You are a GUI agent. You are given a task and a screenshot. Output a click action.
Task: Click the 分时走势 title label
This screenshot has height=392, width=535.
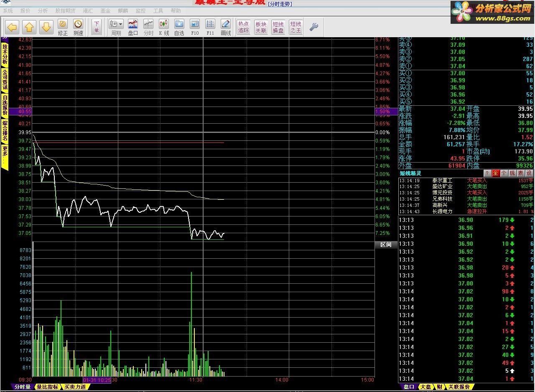coord(280,4)
